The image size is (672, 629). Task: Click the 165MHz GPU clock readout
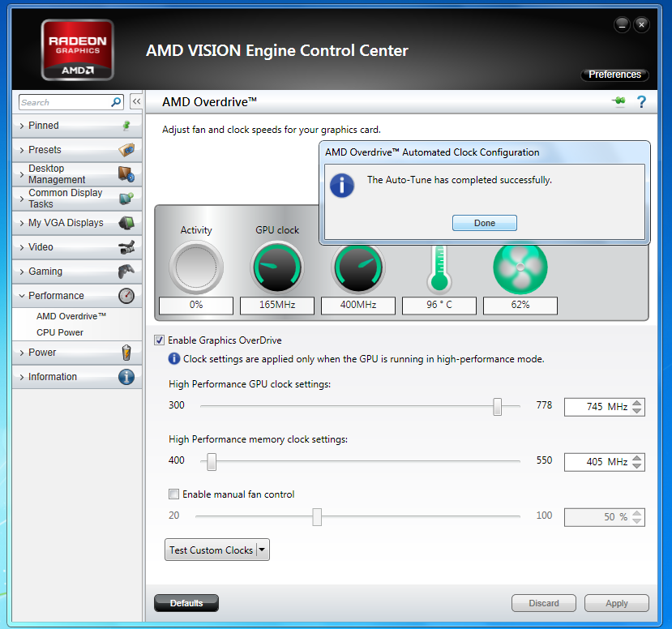click(277, 305)
